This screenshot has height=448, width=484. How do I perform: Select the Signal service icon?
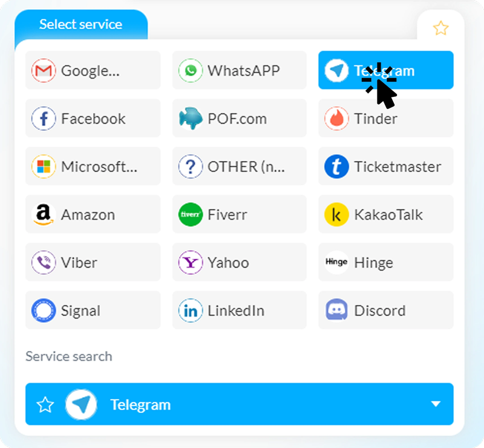click(44, 310)
